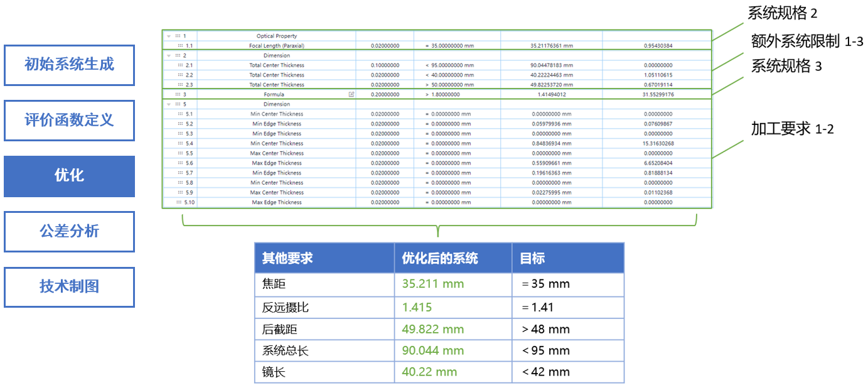Select the Focal Length (Paraxial) row name
The image size is (868, 390).
click(x=276, y=46)
